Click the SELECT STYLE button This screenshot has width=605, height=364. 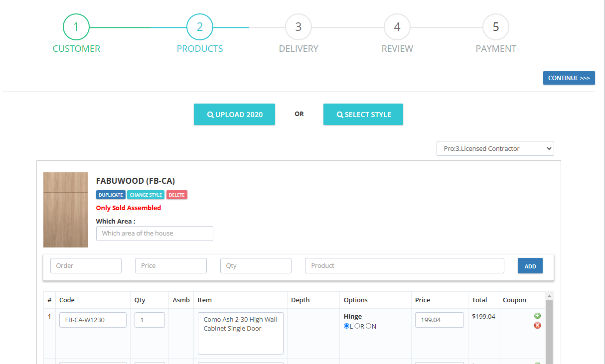click(x=363, y=115)
